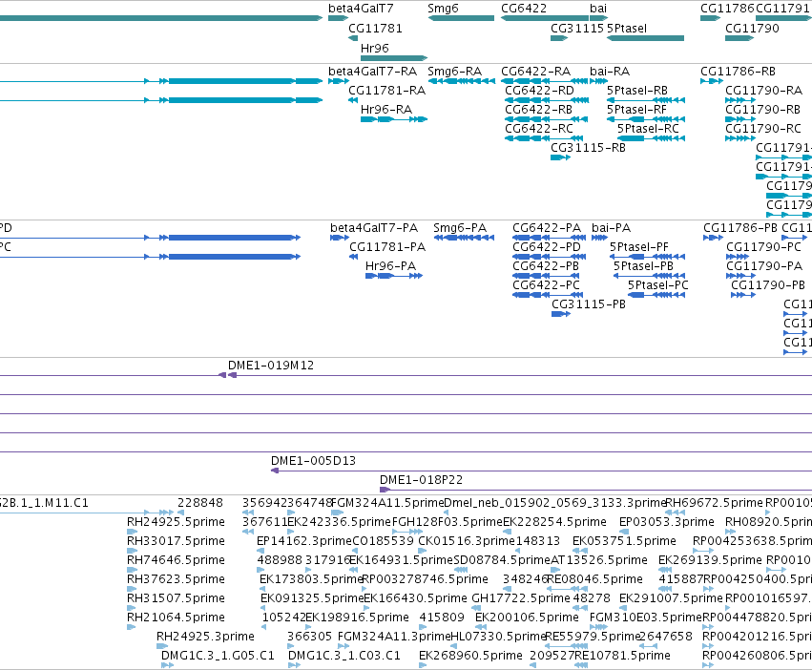This screenshot has height=670, width=812.
Task: Select the 5PtaseI-PB protein label
Action: coord(644,266)
